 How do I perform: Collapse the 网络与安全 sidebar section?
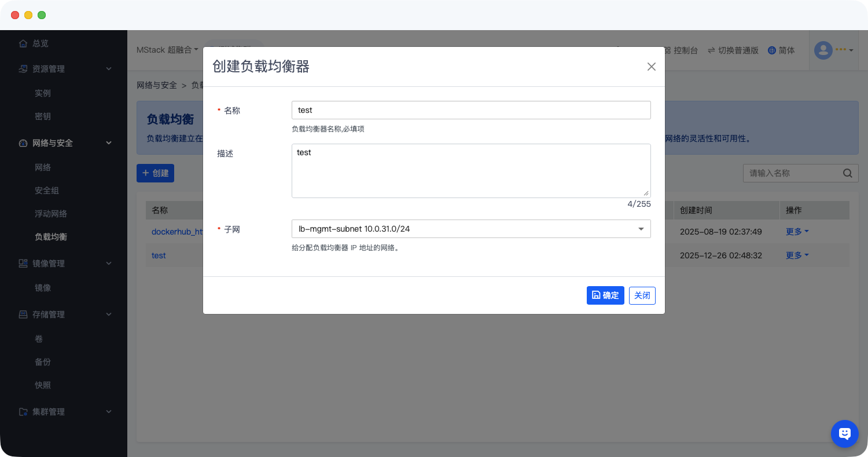coord(109,143)
